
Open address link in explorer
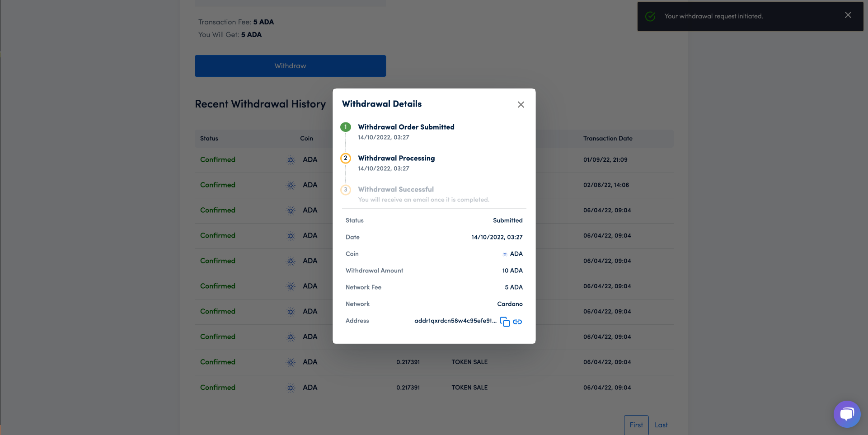(x=517, y=322)
